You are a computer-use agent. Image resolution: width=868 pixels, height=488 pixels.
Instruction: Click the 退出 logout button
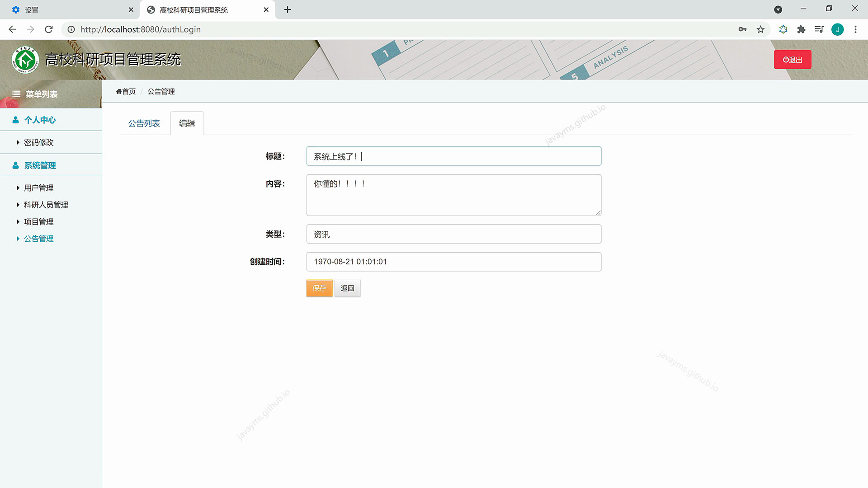click(792, 59)
